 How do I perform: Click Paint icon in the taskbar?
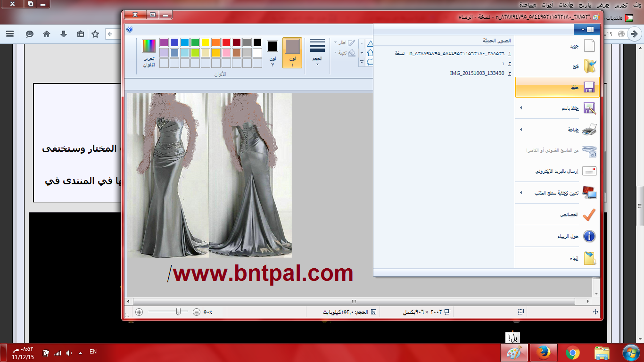click(514, 353)
